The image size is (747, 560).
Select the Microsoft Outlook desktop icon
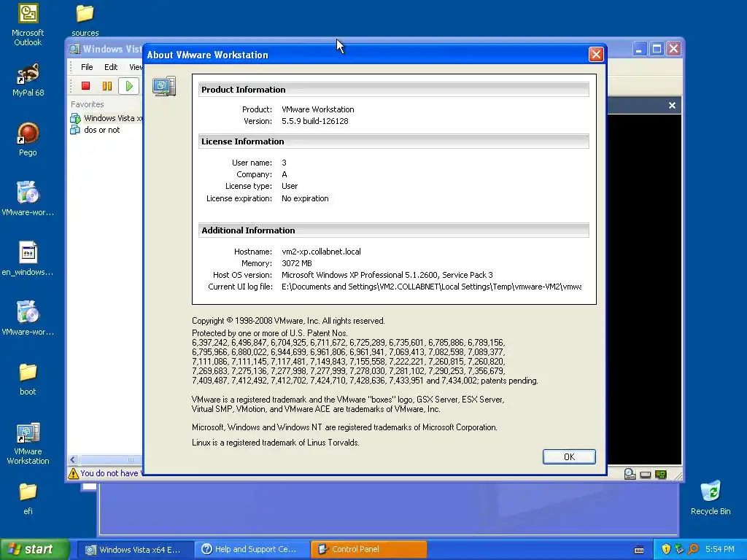coord(28,25)
